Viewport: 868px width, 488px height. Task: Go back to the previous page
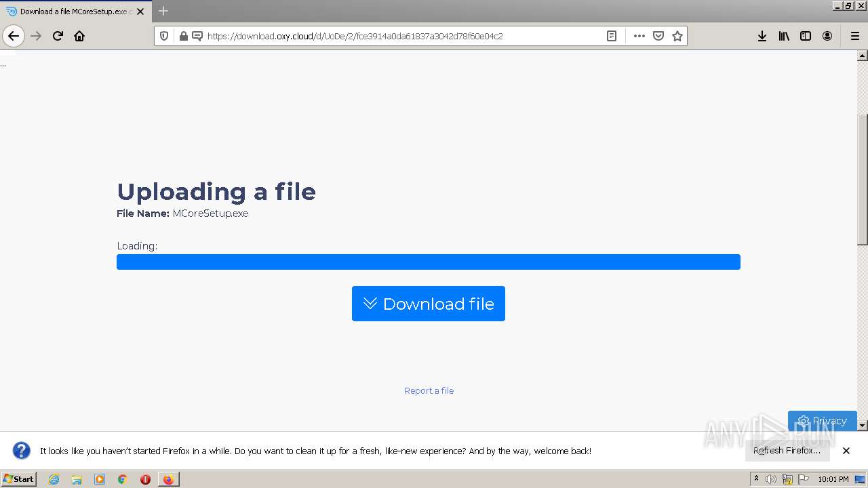click(14, 36)
